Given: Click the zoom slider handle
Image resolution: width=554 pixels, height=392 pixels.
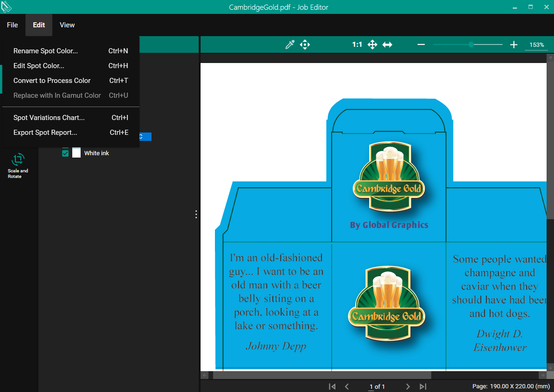Looking at the screenshot, I should point(471,45).
